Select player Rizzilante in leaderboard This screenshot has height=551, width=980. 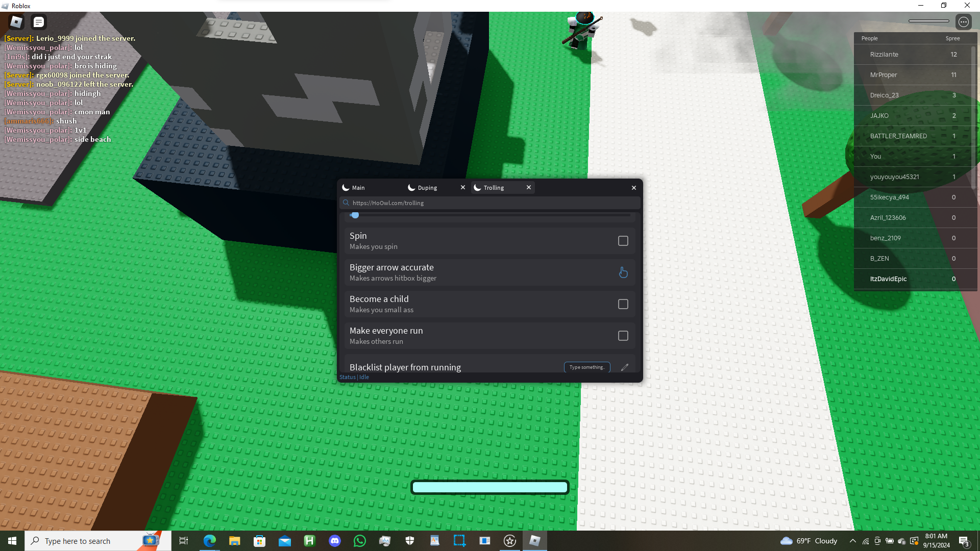coord(913,55)
